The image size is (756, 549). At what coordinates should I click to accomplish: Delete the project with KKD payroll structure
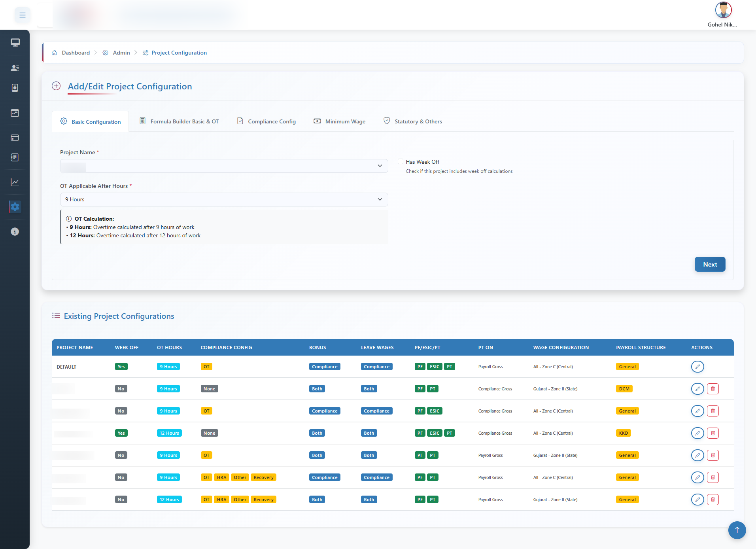pyautogui.click(x=713, y=433)
